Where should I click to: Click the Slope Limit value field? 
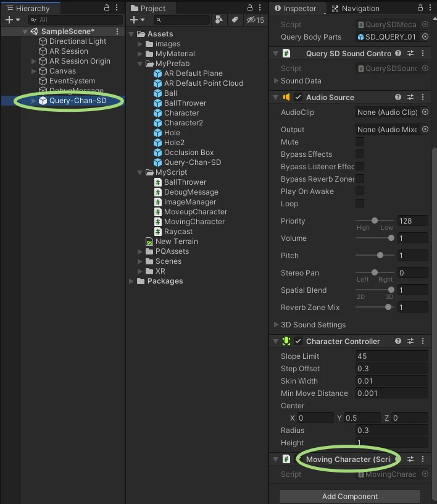click(392, 356)
